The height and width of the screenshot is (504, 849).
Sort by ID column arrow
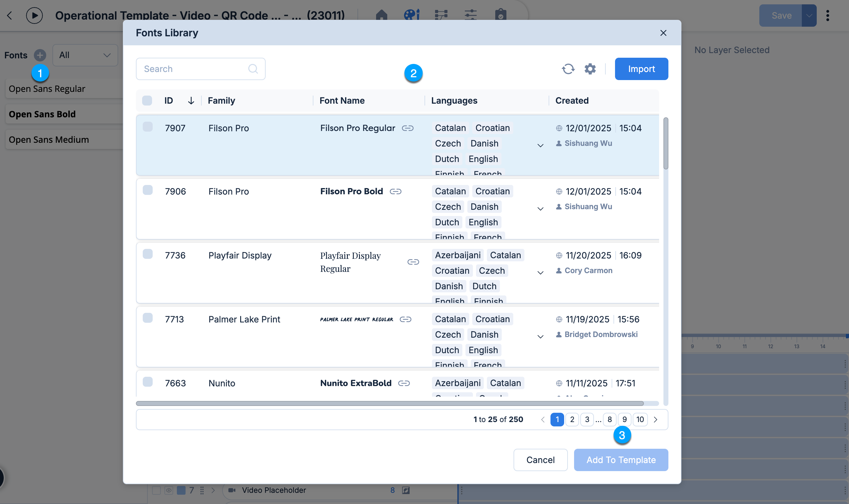coord(191,101)
